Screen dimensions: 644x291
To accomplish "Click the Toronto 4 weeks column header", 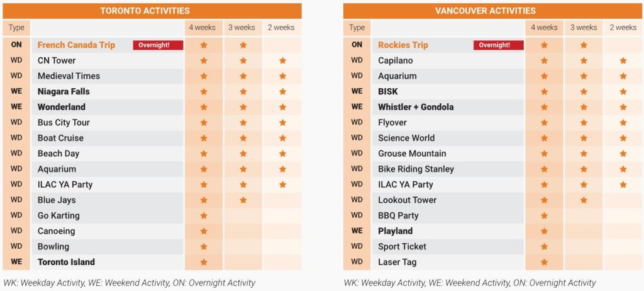I will pos(204,28).
